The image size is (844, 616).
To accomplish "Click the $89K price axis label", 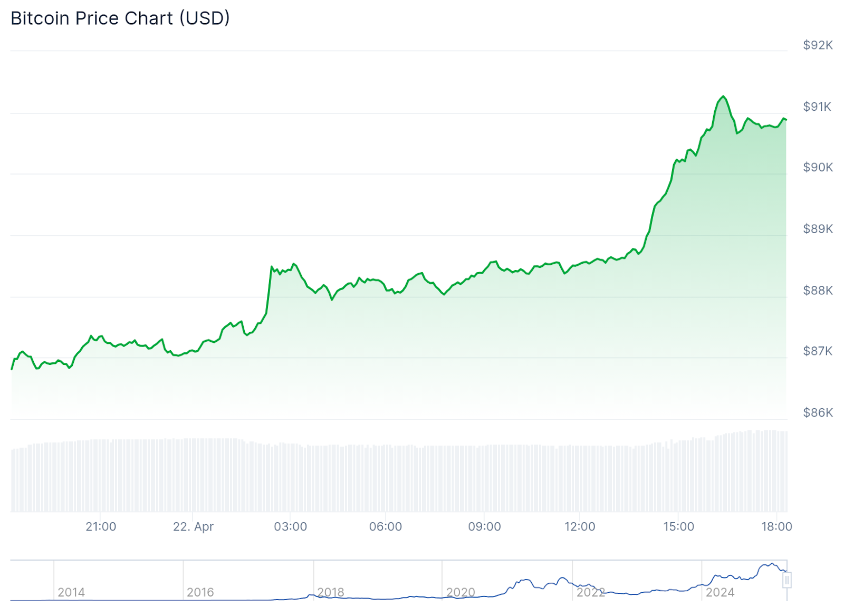I will click(x=818, y=228).
